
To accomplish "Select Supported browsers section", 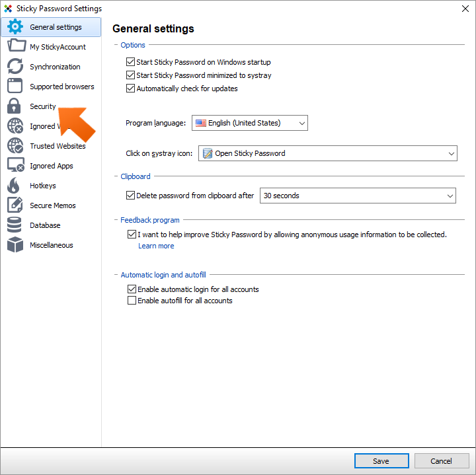I will click(x=51, y=87).
